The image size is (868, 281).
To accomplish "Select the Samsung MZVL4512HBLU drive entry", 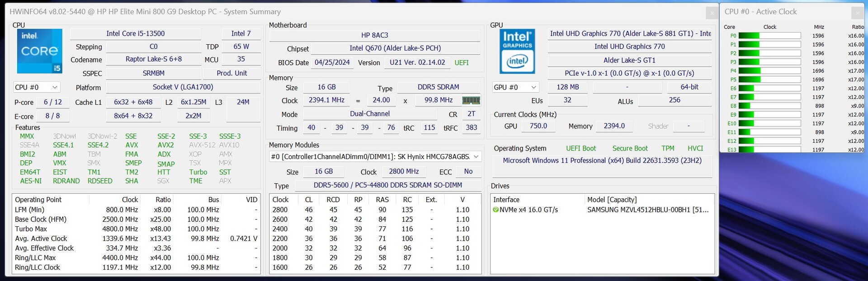I will (647, 210).
